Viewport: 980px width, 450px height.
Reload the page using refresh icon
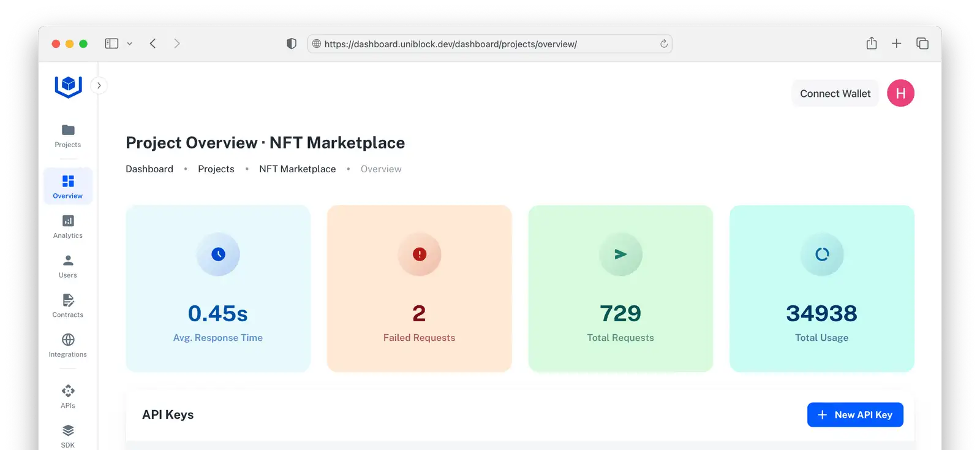click(663, 44)
